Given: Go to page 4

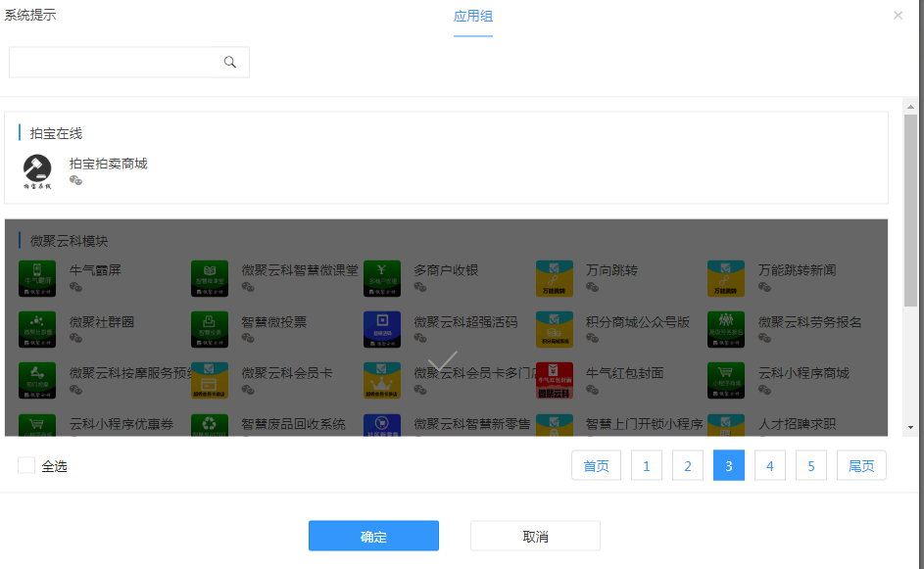Looking at the screenshot, I should click(x=769, y=465).
